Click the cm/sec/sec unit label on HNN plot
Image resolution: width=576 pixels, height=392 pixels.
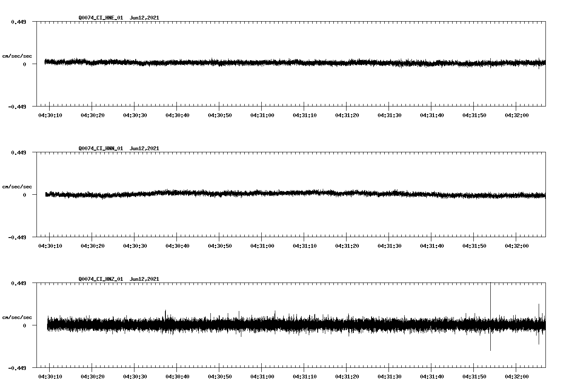17,187
